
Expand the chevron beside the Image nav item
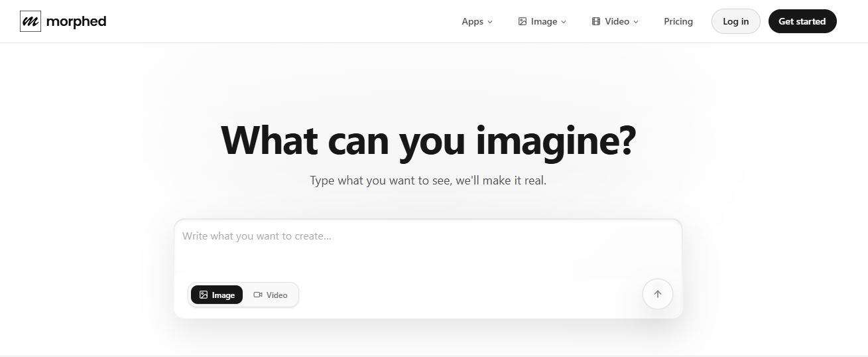[564, 22]
